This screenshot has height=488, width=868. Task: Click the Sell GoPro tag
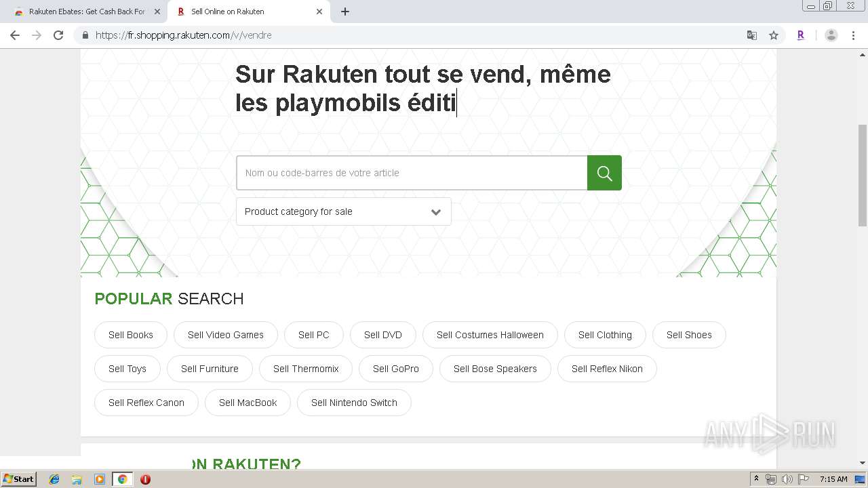coord(396,369)
